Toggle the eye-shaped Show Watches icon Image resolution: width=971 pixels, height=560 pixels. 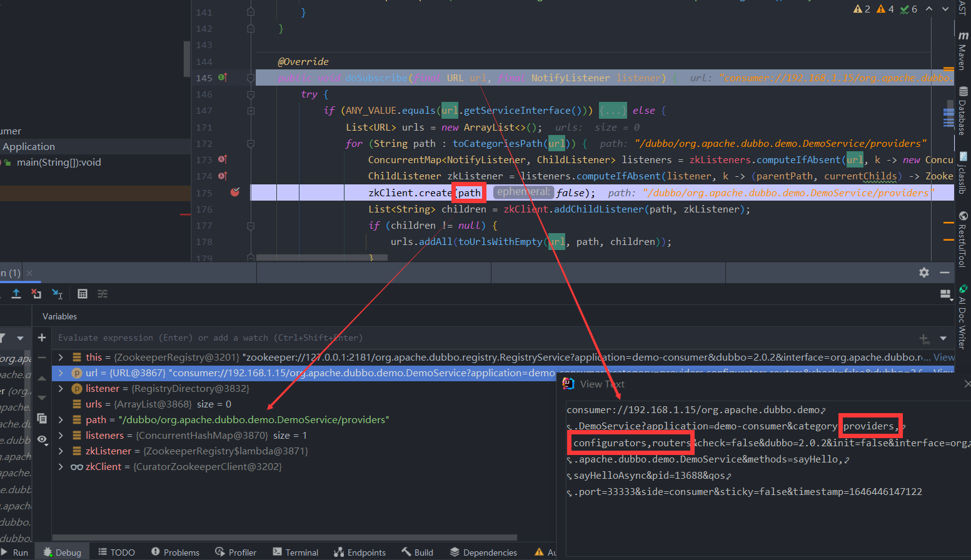click(42, 439)
